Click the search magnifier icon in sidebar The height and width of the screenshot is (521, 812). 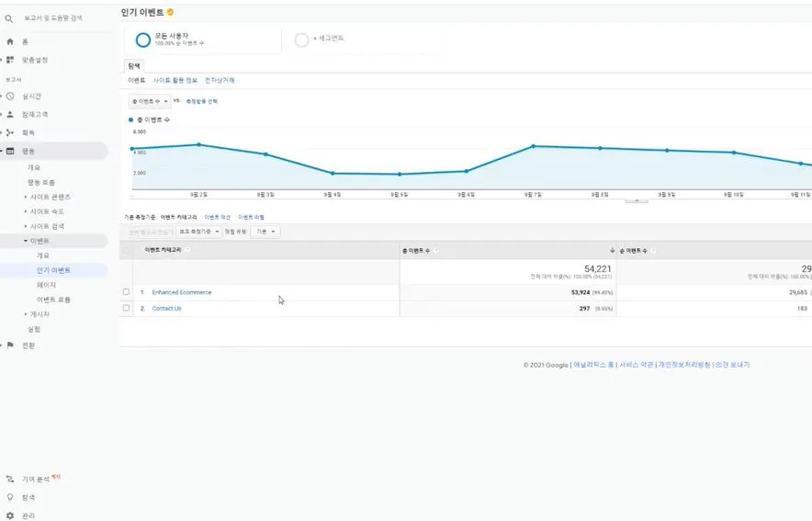tap(9, 18)
